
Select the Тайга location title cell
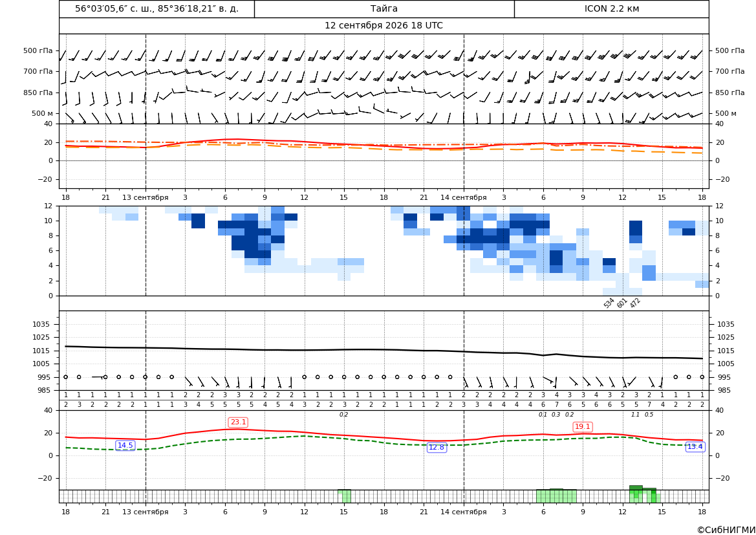[x=384, y=8]
